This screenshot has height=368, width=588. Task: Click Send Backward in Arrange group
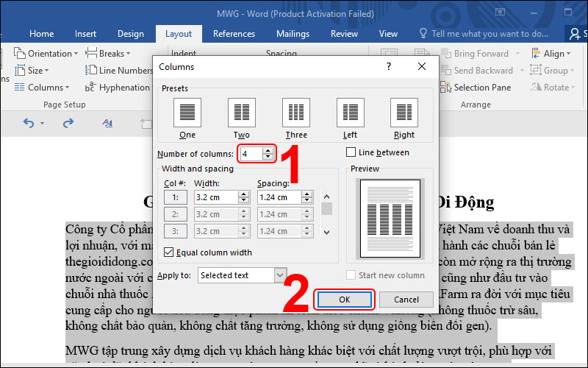pyautogui.click(x=477, y=70)
